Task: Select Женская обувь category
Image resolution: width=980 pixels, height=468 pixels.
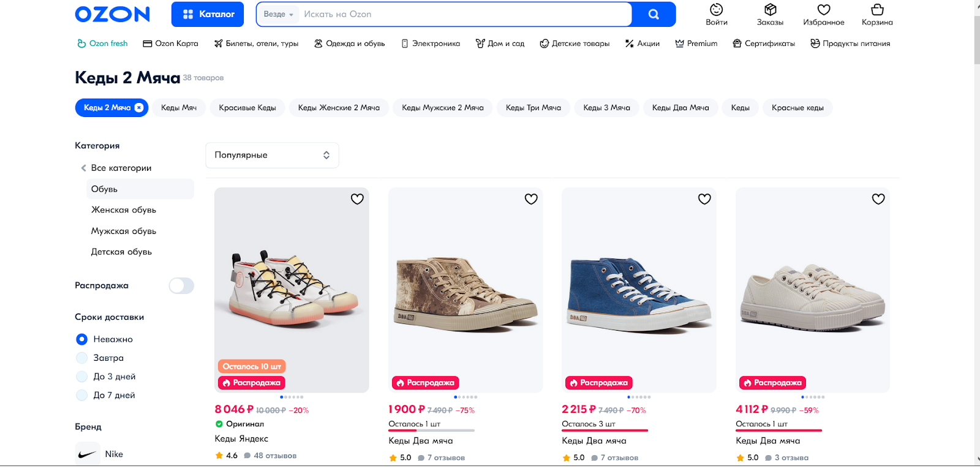Action: (x=124, y=210)
